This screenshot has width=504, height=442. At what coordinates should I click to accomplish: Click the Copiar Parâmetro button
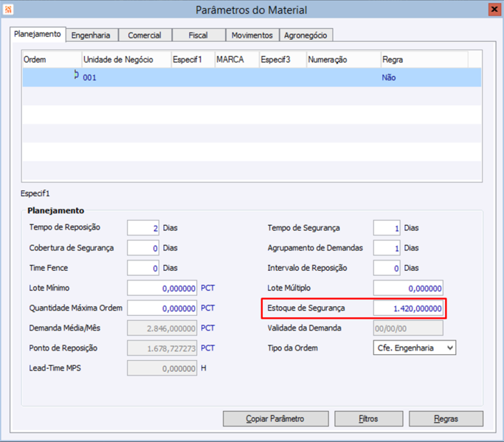point(276,418)
